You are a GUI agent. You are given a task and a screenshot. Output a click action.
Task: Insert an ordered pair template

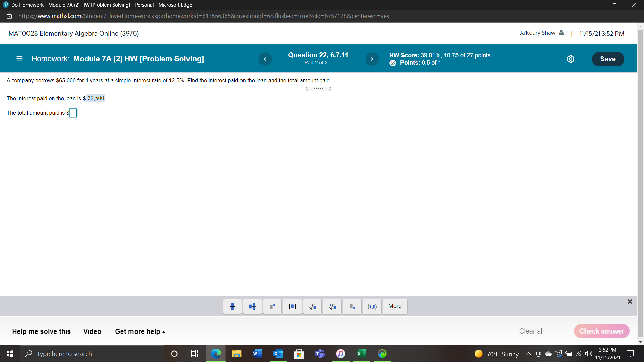coord(372,306)
